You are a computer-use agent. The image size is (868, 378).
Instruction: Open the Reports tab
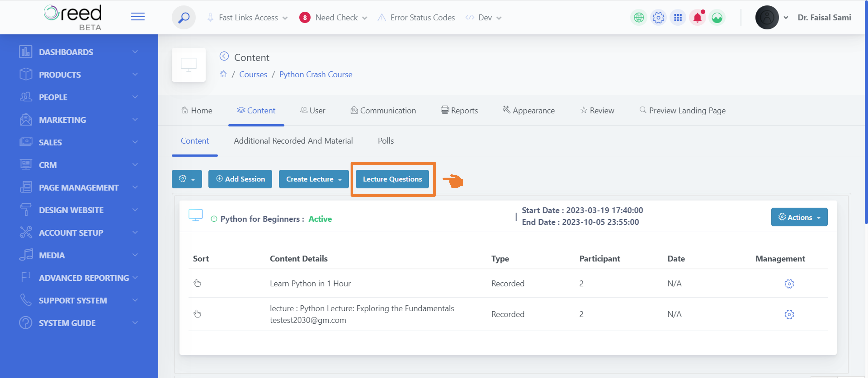point(459,110)
